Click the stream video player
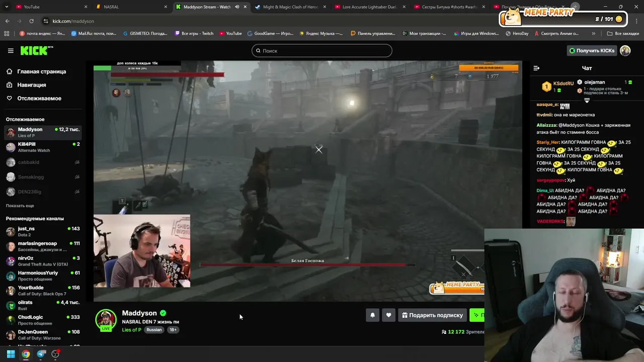The width and height of the screenshot is (644, 362). [307, 181]
